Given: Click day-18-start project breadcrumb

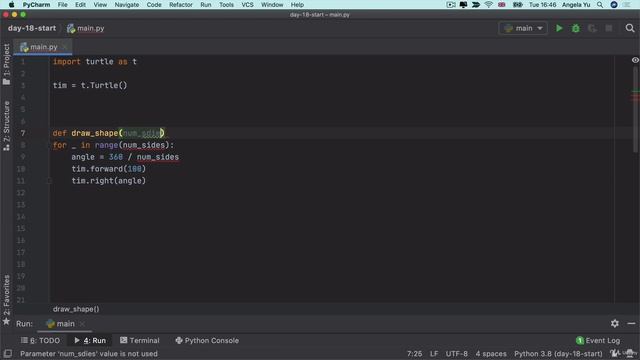Looking at the screenshot, I should tap(32, 28).
